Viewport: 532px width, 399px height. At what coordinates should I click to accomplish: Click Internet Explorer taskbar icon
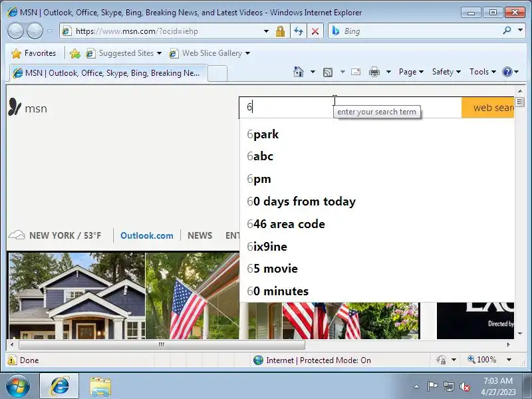pos(59,386)
